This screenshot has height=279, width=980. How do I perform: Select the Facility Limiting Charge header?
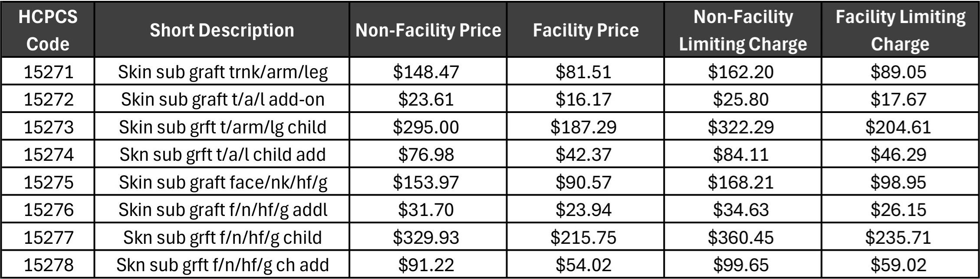[x=900, y=30]
